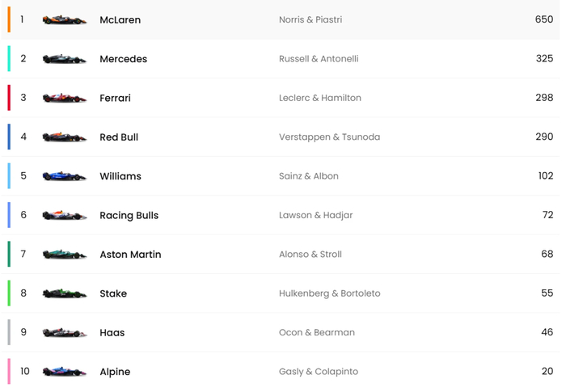Click the Aston Martin car icon
This screenshot has width=566, height=392.
tap(65, 255)
